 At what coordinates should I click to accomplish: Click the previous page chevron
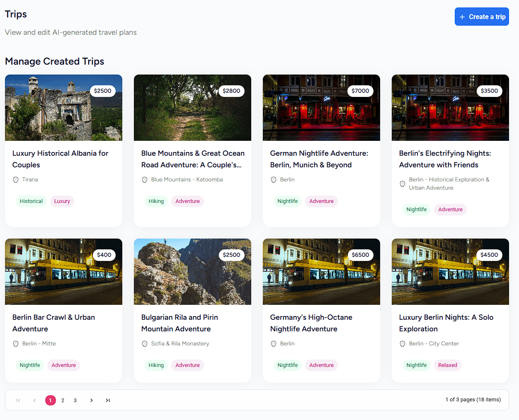click(x=34, y=400)
